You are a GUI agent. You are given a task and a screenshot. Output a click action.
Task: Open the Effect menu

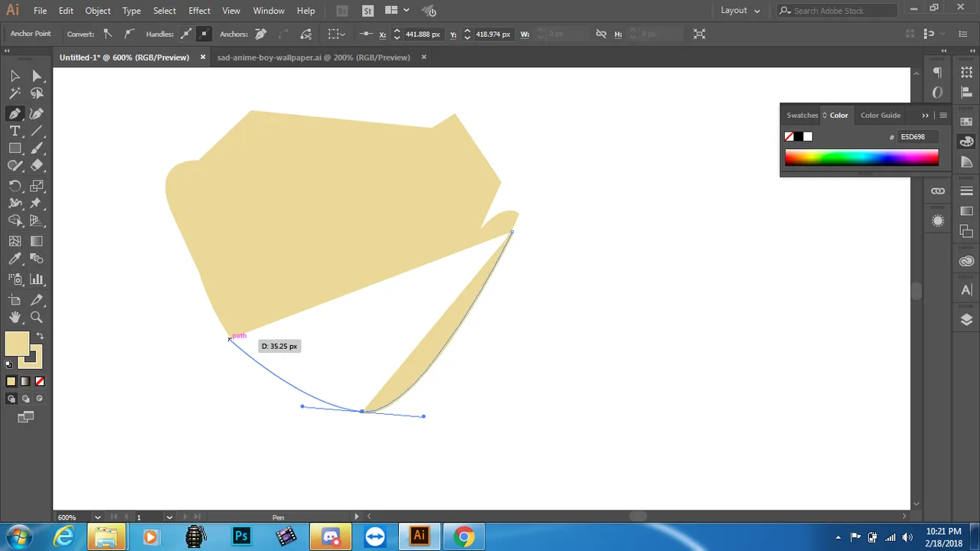pos(199,11)
